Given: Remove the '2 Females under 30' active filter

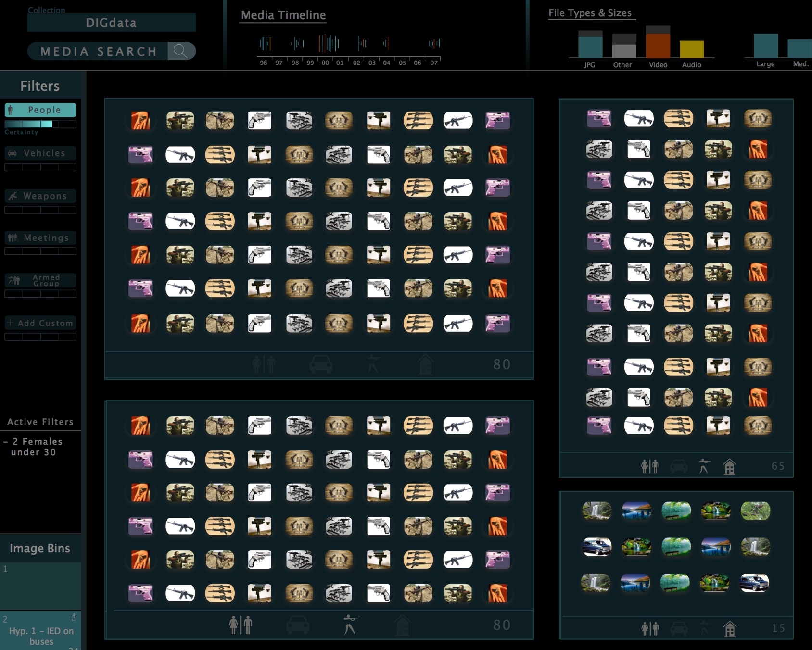Looking at the screenshot, I should pos(5,441).
